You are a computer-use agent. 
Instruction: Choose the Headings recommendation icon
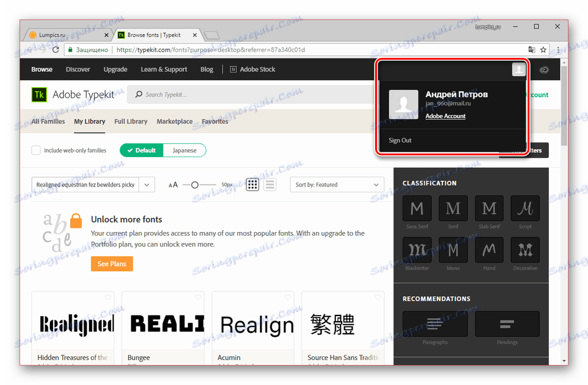(507, 324)
